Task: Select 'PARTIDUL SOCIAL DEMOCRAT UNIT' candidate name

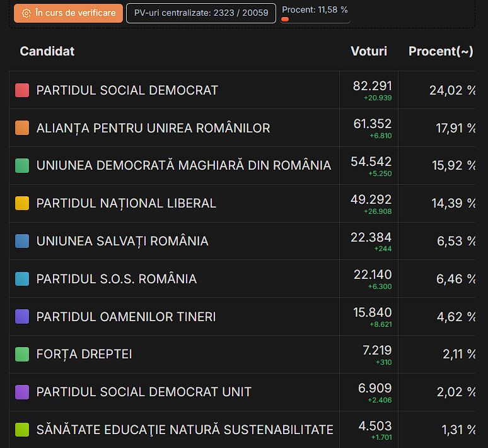Action: [144, 392]
